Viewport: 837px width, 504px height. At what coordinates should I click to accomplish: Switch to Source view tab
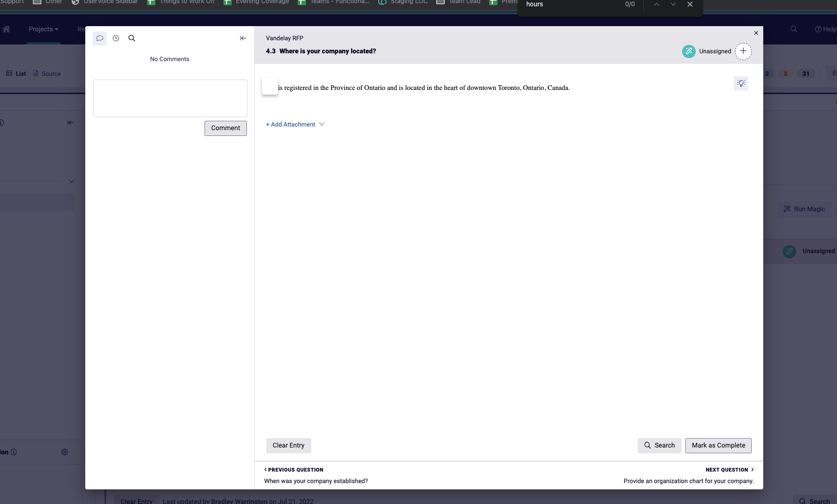(47, 74)
